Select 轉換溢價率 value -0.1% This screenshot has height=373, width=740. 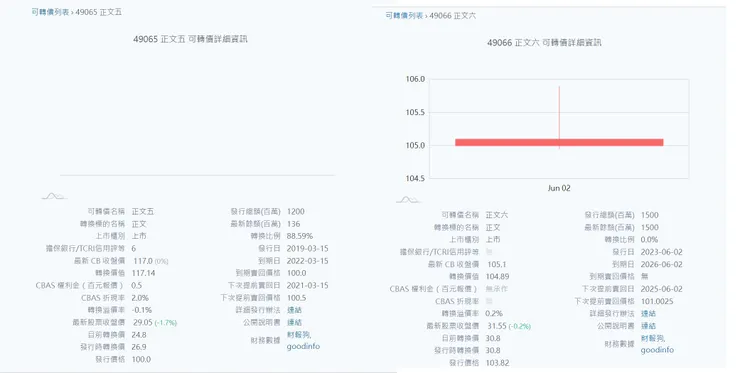pos(142,310)
